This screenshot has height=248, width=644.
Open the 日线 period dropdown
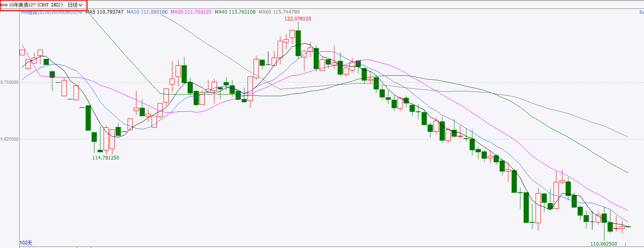click(75, 5)
